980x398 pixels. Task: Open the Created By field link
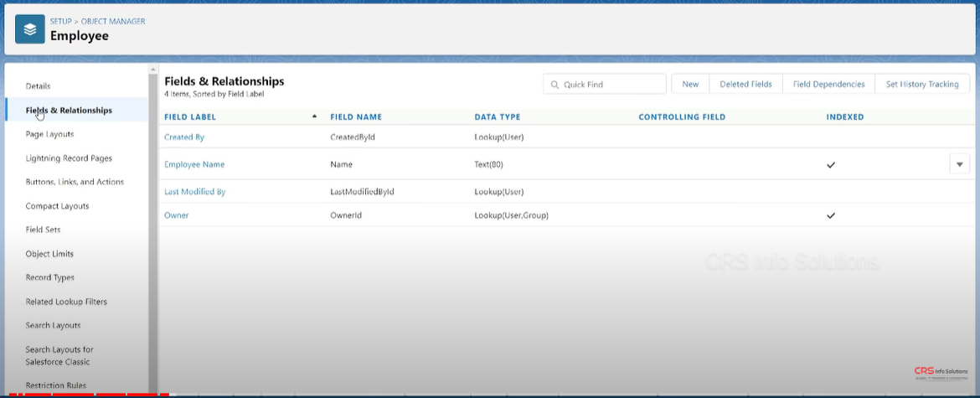[x=184, y=137]
